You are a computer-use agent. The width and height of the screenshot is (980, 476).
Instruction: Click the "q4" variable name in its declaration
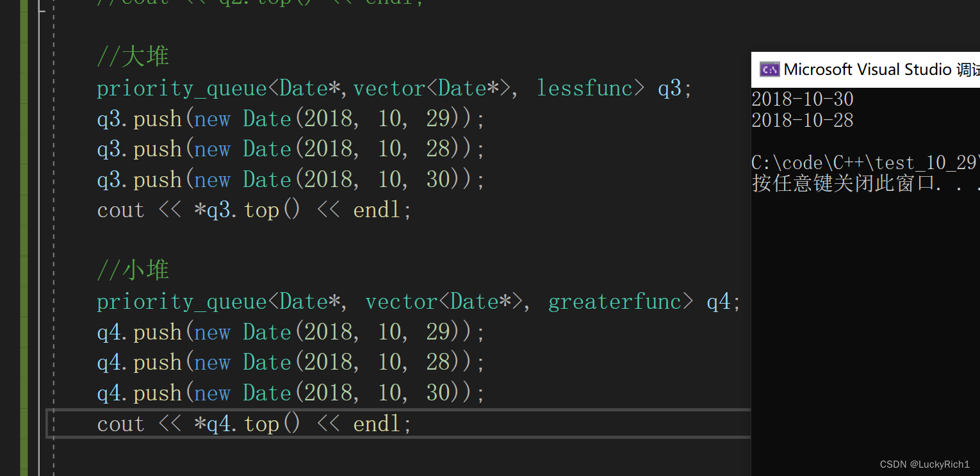click(719, 302)
